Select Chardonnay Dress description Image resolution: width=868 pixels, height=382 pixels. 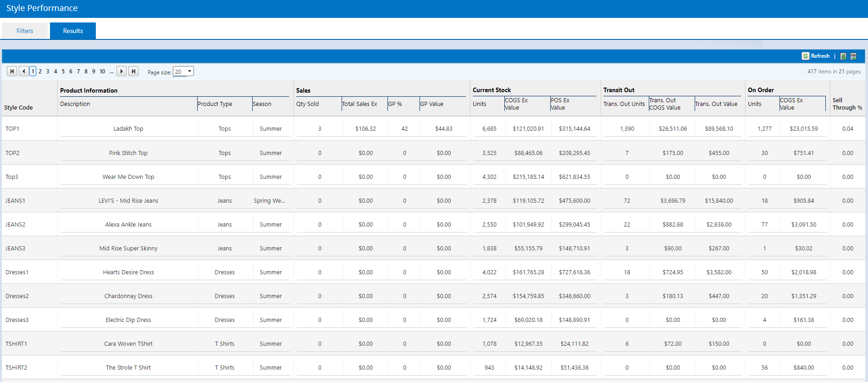coord(128,296)
